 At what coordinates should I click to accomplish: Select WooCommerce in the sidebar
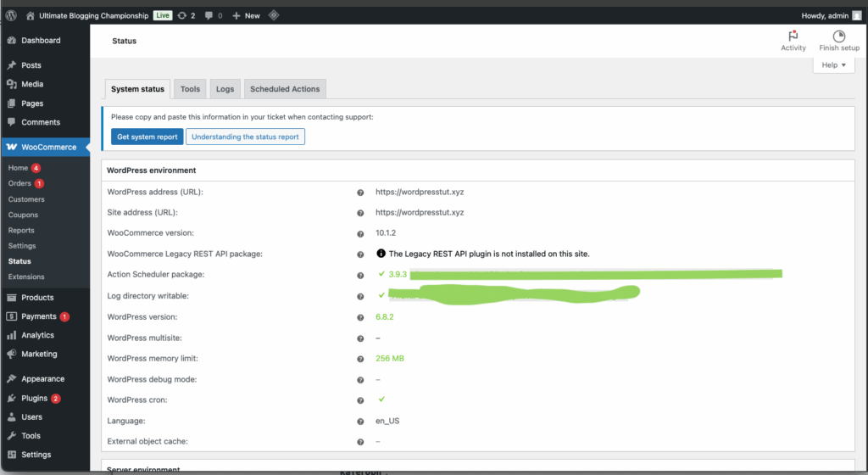(x=46, y=148)
